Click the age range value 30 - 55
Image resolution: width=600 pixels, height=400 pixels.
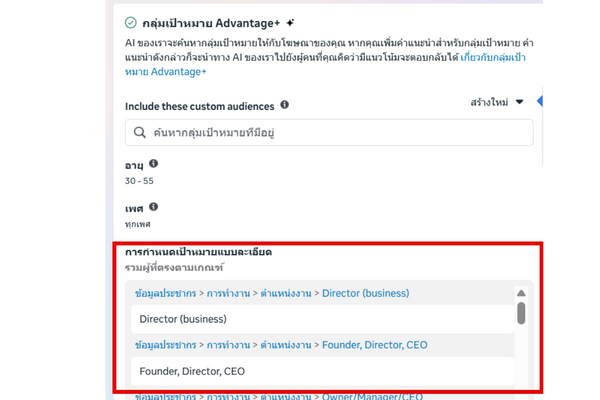[x=141, y=180]
